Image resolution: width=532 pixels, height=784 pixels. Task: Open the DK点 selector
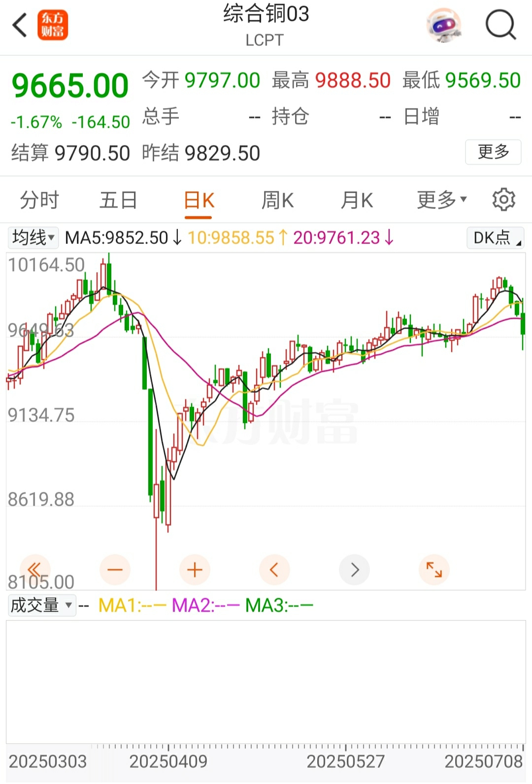[495, 238]
